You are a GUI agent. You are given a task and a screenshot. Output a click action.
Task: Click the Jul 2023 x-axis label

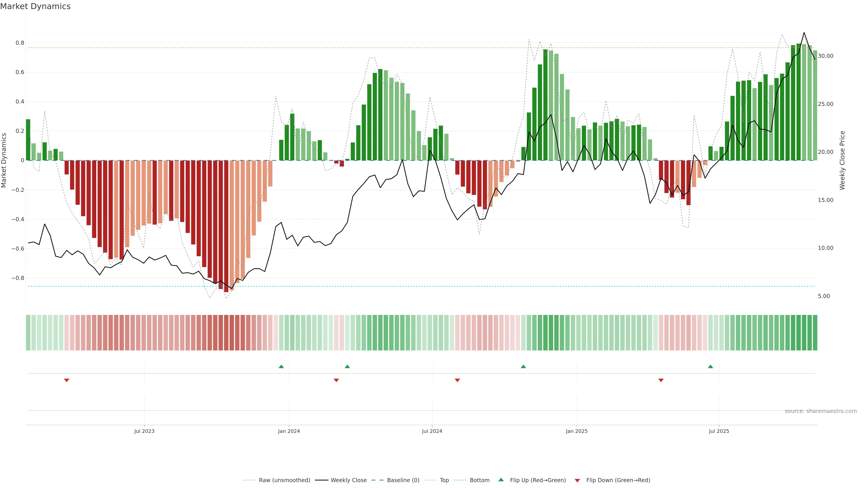click(144, 431)
